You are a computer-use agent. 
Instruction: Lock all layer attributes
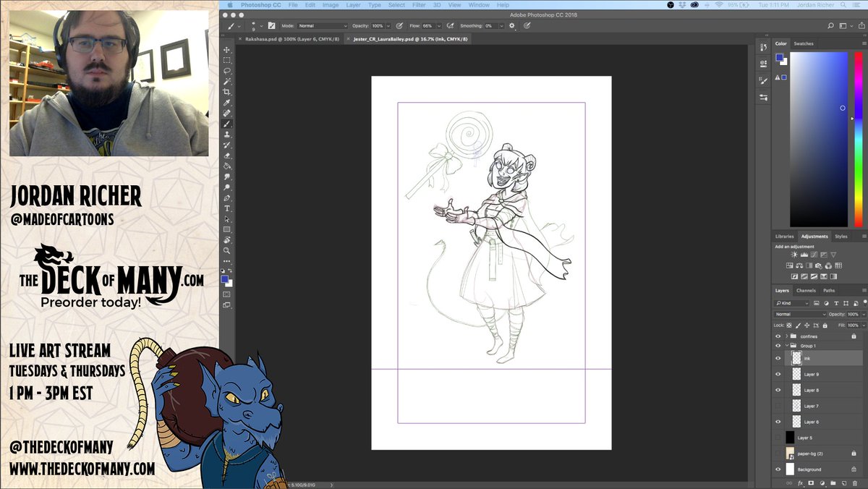coord(825,325)
